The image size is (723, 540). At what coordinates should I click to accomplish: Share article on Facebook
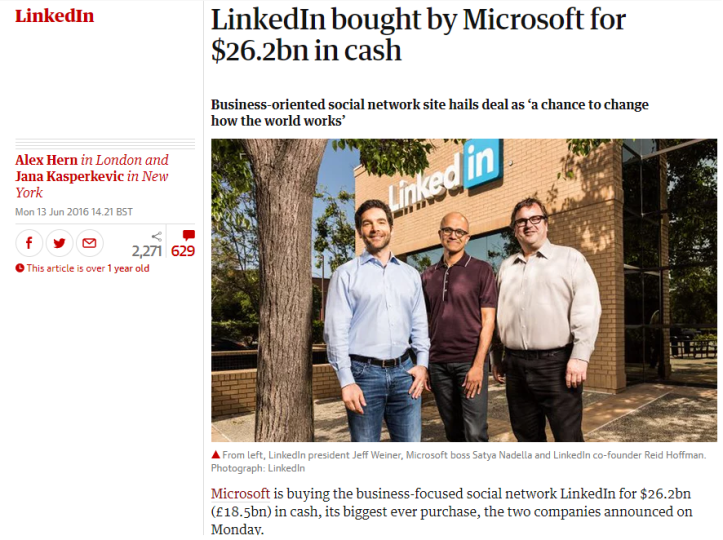(x=29, y=243)
